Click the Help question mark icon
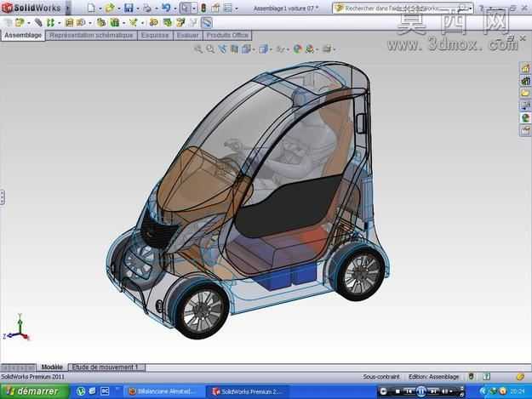 pos(481,9)
